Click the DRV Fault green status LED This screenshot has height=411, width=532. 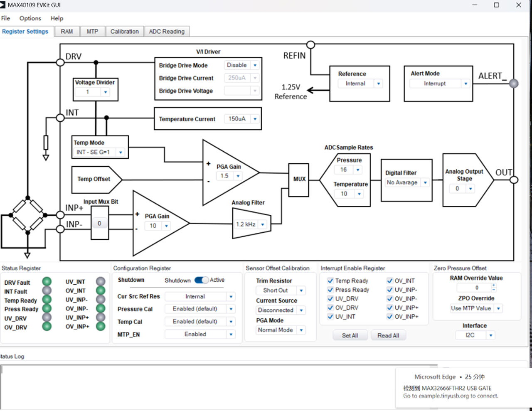(47, 282)
